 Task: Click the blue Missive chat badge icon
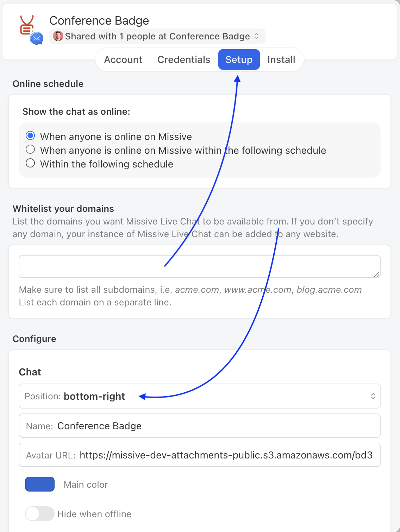(37, 38)
